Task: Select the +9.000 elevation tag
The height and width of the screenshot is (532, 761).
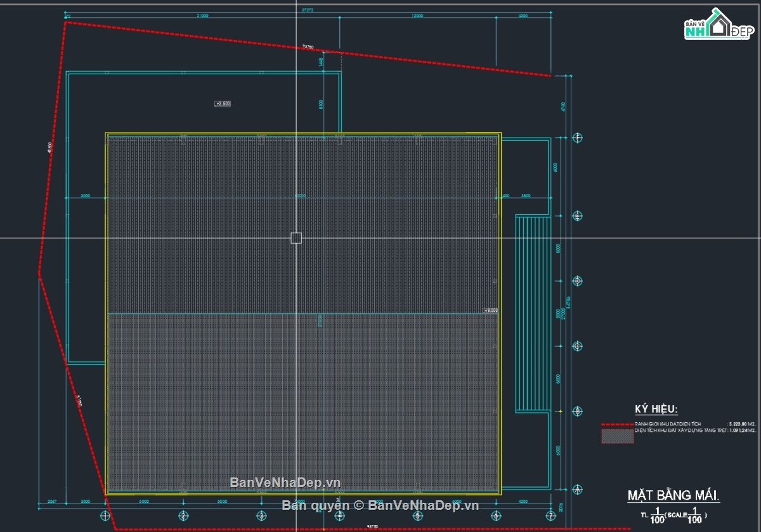Action: click(491, 311)
